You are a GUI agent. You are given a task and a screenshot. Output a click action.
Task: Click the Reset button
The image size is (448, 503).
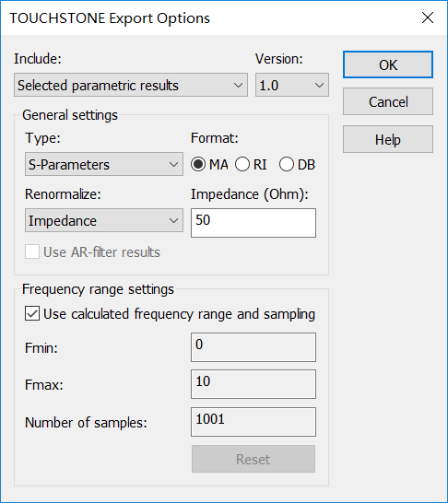(x=253, y=459)
